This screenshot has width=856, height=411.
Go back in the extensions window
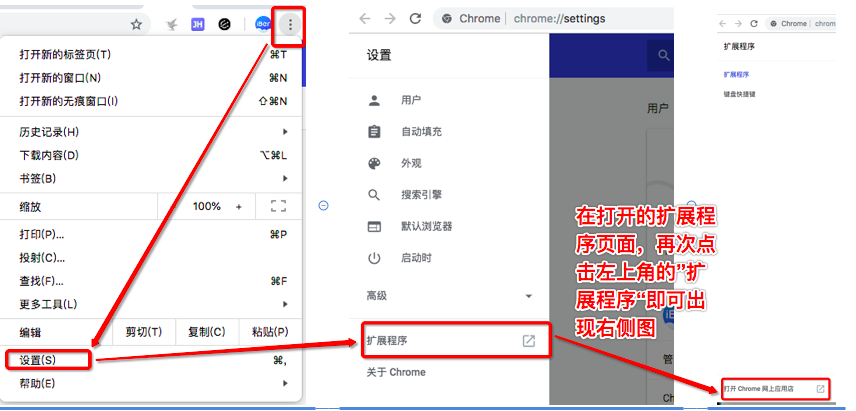coord(723,23)
